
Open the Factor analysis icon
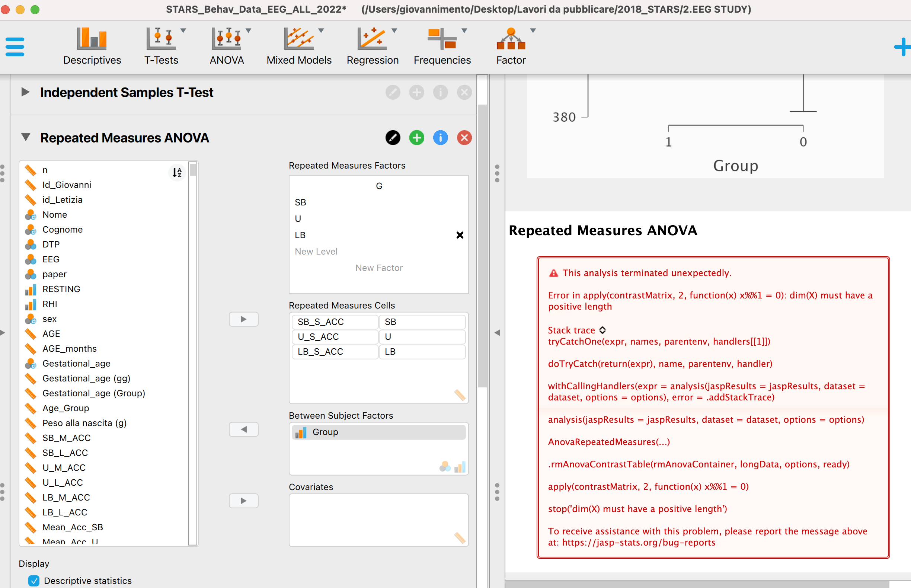click(x=511, y=40)
